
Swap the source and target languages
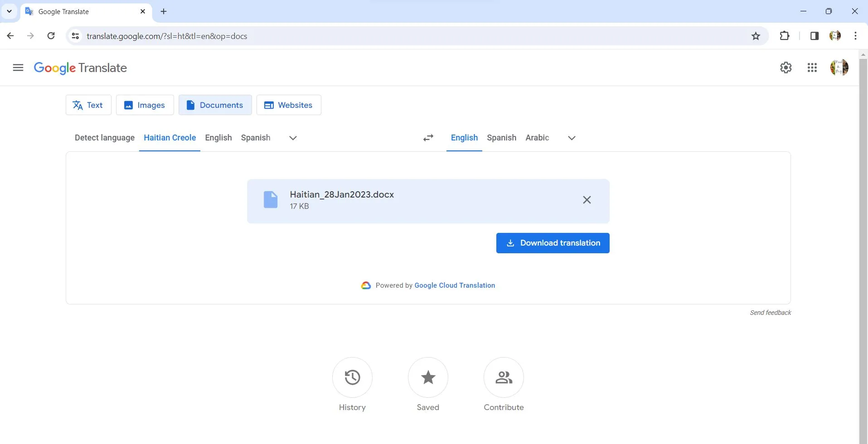(427, 137)
